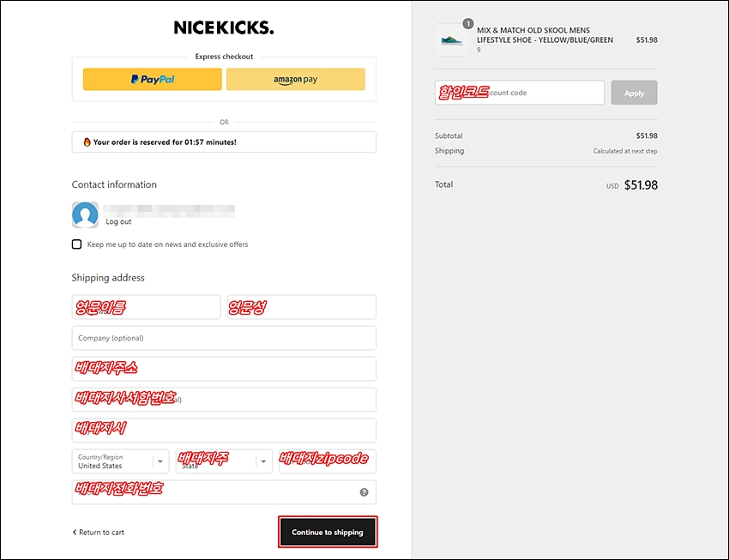The image size is (729, 560).
Task: Focus the apartment/suite field
Action: click(x=224, y=400)
